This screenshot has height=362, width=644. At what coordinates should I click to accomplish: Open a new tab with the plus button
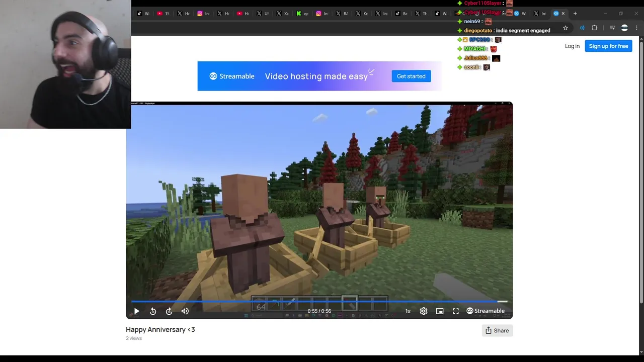575,14
